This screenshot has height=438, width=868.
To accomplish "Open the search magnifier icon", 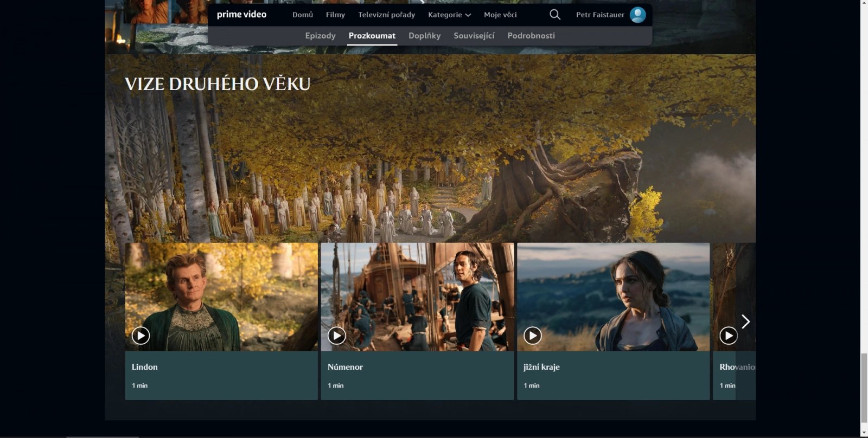I will coord(554,15).
